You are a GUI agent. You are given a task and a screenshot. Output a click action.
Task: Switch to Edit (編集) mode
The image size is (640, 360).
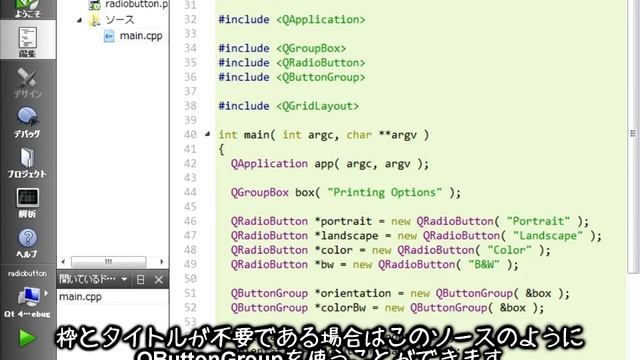(27, 41)
